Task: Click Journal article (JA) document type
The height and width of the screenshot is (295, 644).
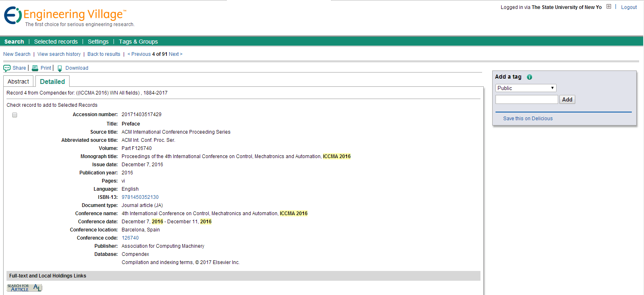Action: (142, 205)
